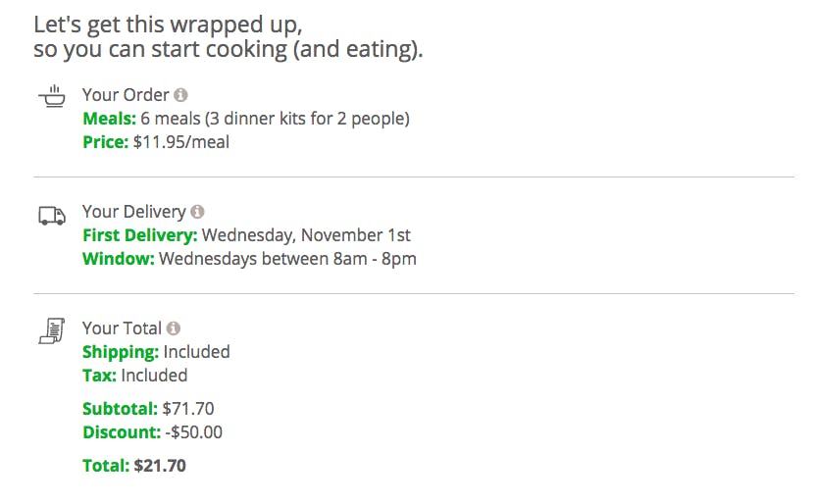
Task: Click the 6 meals dinner kits description
Action: coord(275,119)
